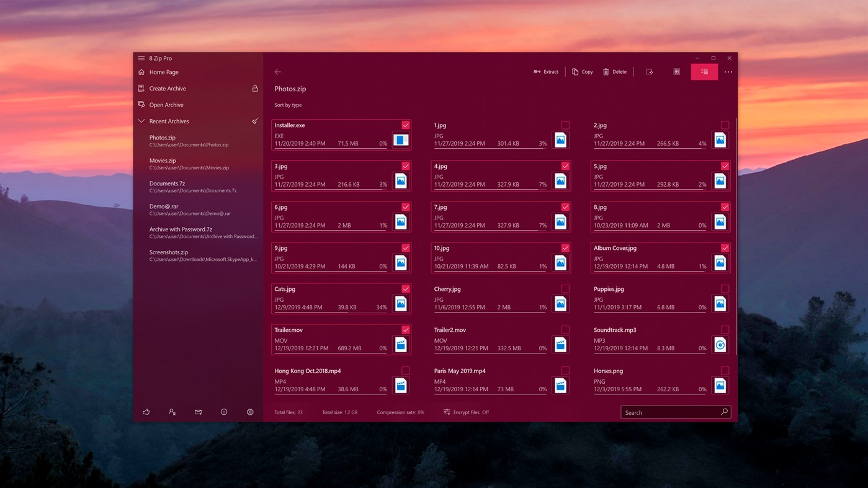Open the settings gear
The height and width of the screenshot is (488, 868).
click(x=250, y=412)
